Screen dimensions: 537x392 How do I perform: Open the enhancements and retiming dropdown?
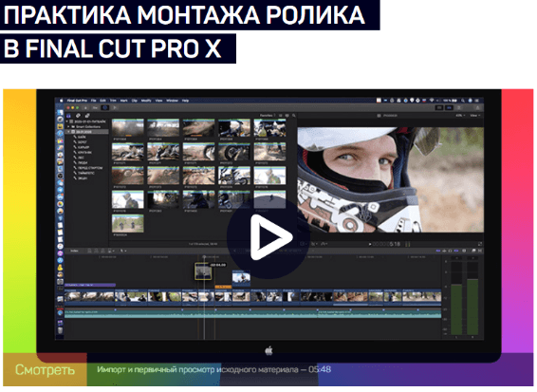click(x=314, y=244)
